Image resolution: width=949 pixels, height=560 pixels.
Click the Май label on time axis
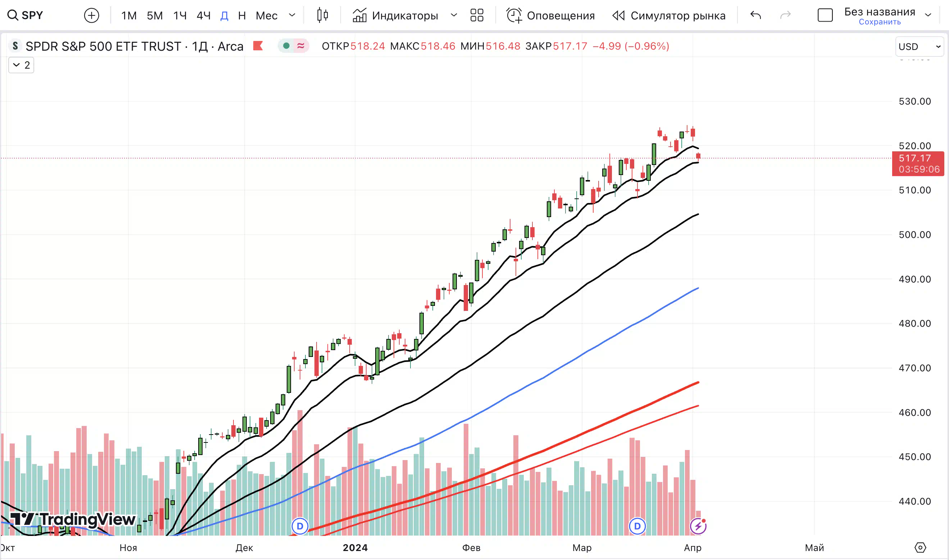click(x=814, y=547)
